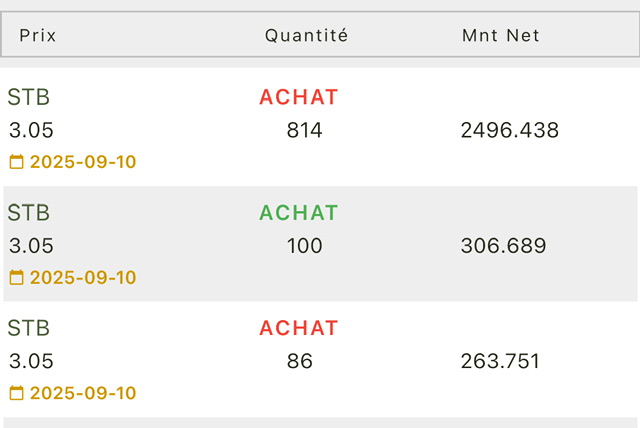Screen dimensions: 640x428
Task: Select the net amount 2496.438
Action: (510, 131)
